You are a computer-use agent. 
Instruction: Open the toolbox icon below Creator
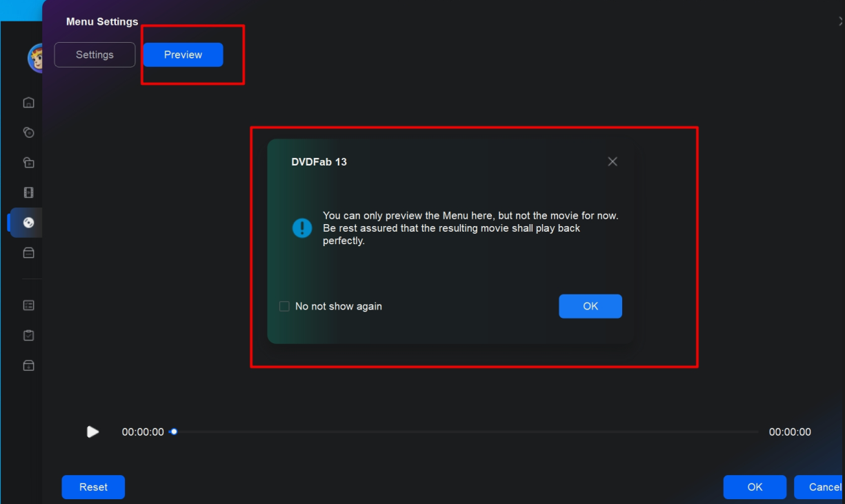click(x=28, y=253)
